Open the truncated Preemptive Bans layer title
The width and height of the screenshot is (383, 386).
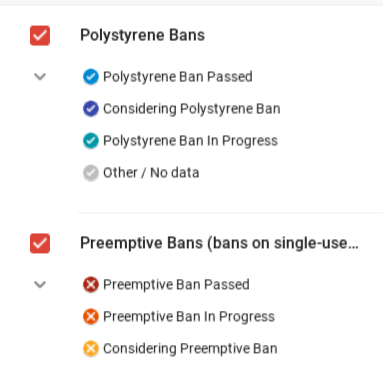tap(219, 243)
